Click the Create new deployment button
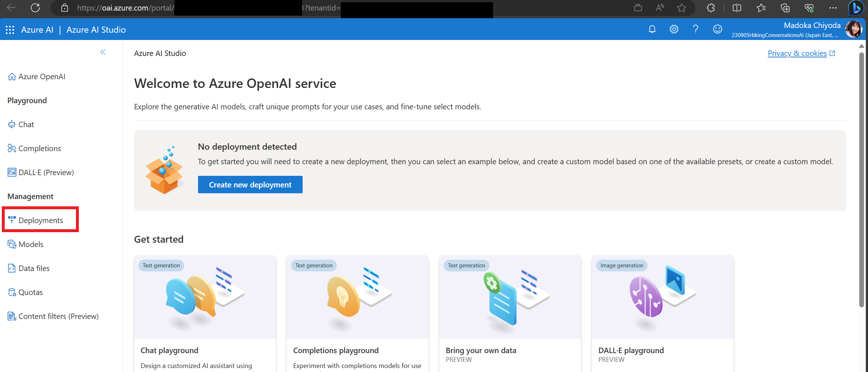Image resolution: width=868 pixels, height=372 pixels. 250,185
